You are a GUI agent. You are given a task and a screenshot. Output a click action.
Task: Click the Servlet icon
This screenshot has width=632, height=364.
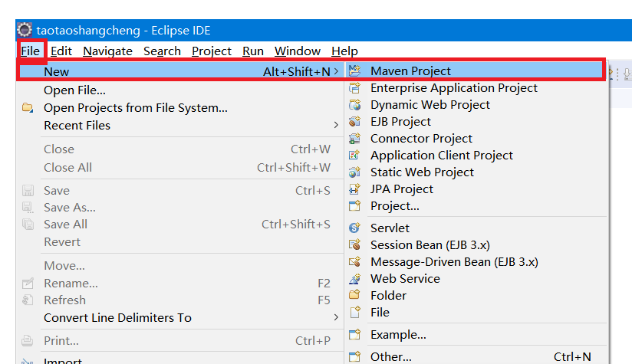354,228
